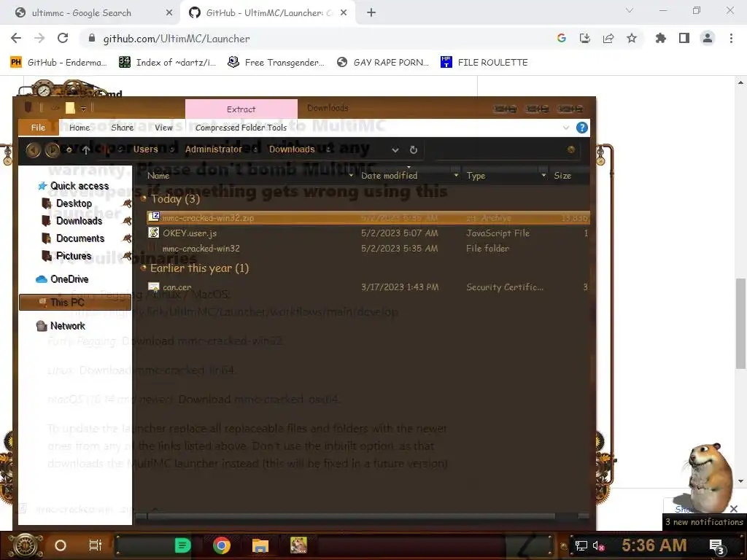Click the mmc-cracked-win32 folder row
747x560 pixels.
click(x=368, y=248)
